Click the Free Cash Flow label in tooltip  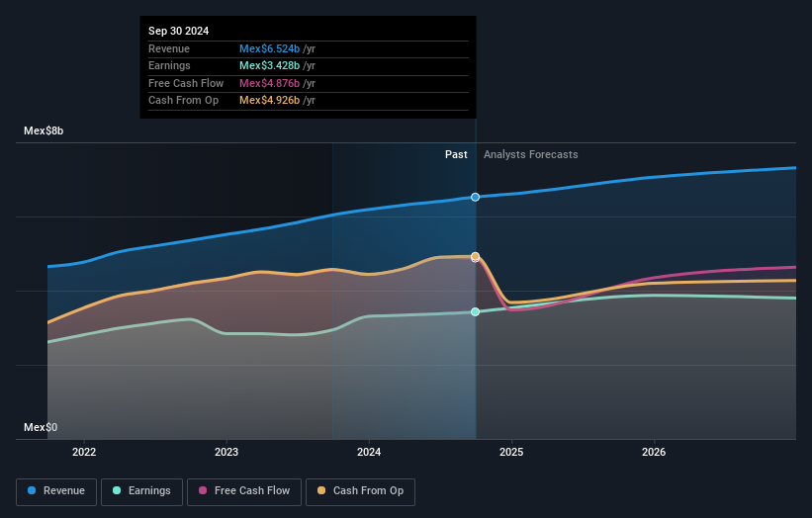(186, 83)
